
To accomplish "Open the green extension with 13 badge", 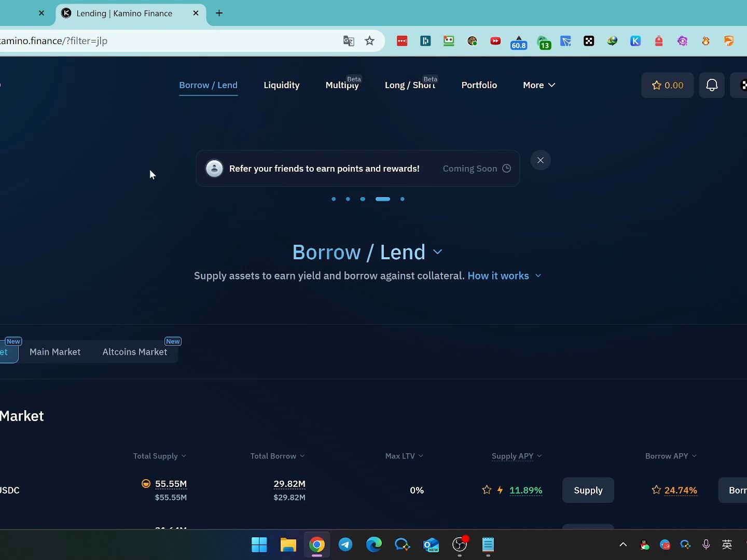I will pos(544,42).
